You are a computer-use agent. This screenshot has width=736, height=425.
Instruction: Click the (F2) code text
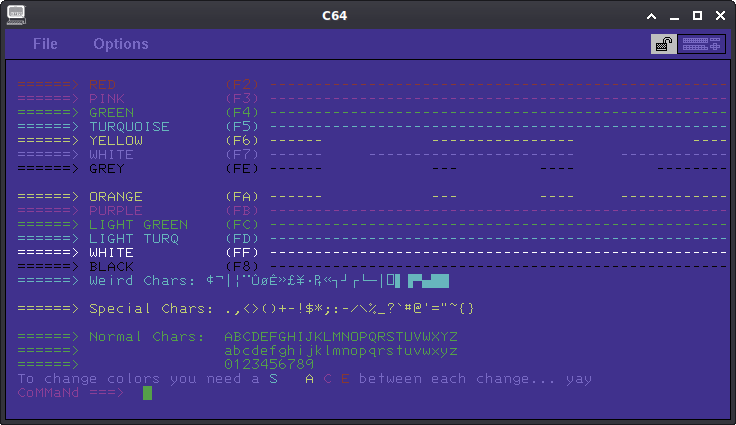242,85
